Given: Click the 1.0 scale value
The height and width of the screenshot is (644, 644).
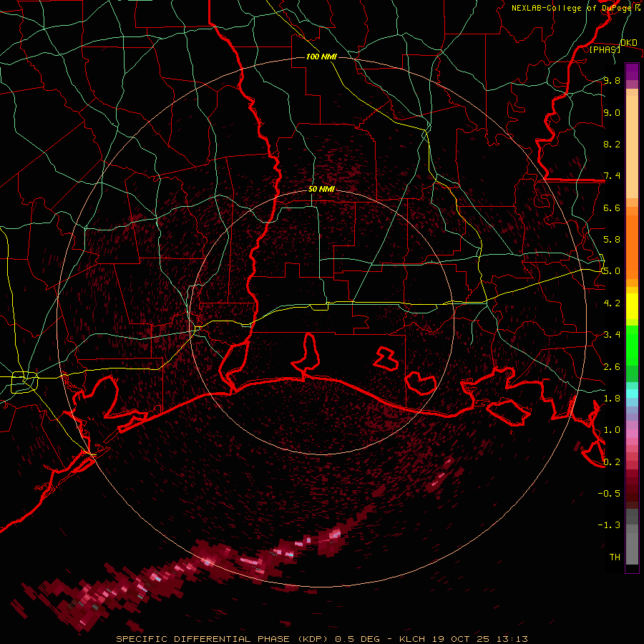Looking at the screenshot, I should click(x=612, y=430).
